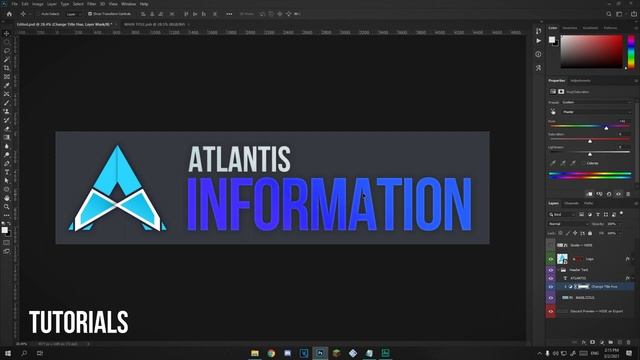Expand Logo layer effects arrow

633,259
